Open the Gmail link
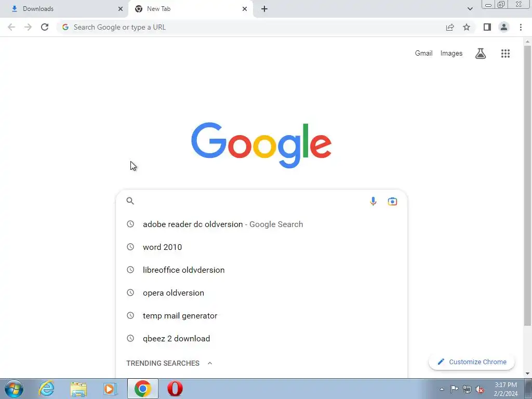This screenshot has height=399, width=532. click(423, 54)
